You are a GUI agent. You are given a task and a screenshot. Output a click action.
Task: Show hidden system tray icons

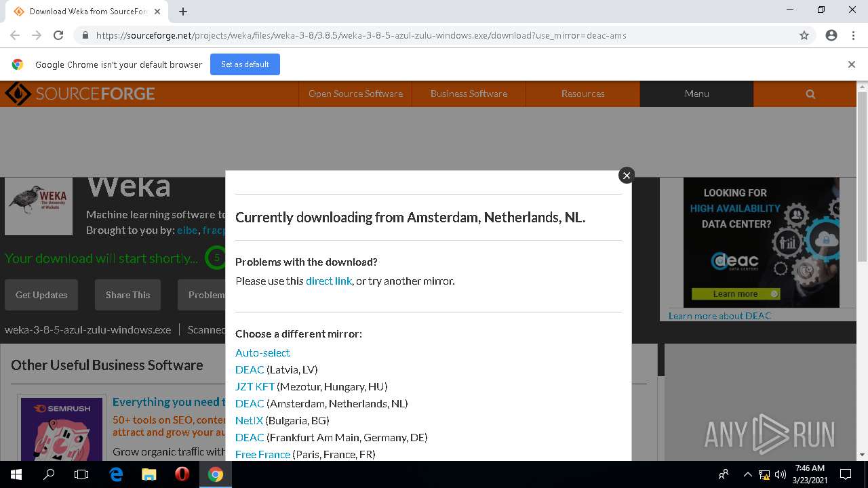(747, 474)
